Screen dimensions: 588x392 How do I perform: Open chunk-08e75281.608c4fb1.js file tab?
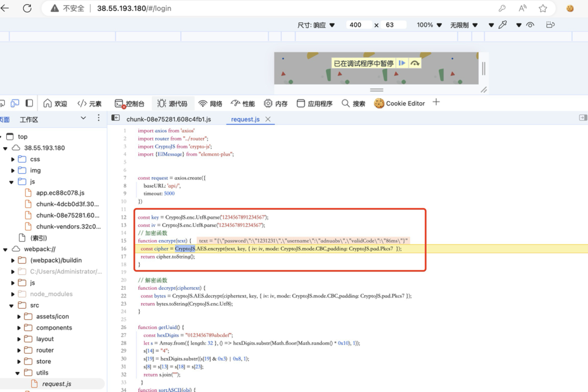click(x=168, y=119)
